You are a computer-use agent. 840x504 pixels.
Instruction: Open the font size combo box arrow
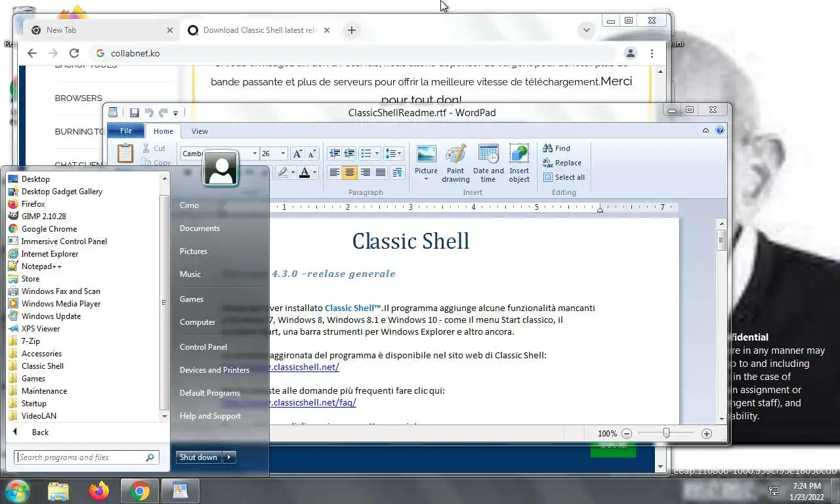point(283,154)
